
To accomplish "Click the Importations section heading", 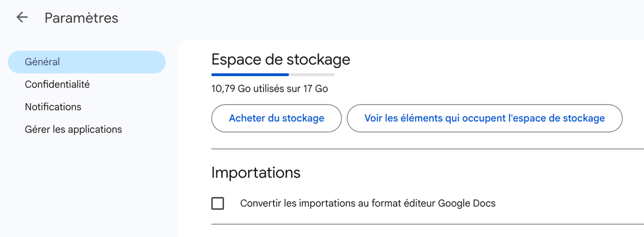I will pos(255,173).
